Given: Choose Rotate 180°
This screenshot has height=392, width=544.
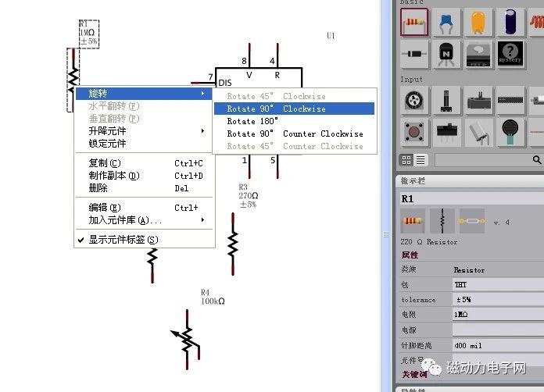Looking at the screenshot, I should (x=294, y=121).
